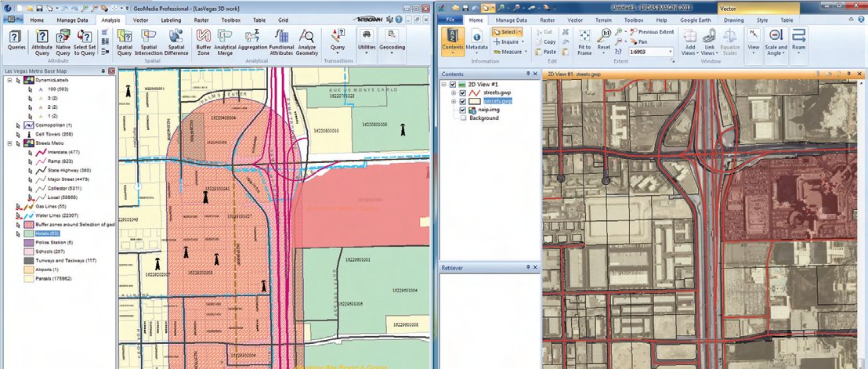Go to Previous Extent in ERDAS
This screenshot has height=369, width=868.
tap(652, 32)
